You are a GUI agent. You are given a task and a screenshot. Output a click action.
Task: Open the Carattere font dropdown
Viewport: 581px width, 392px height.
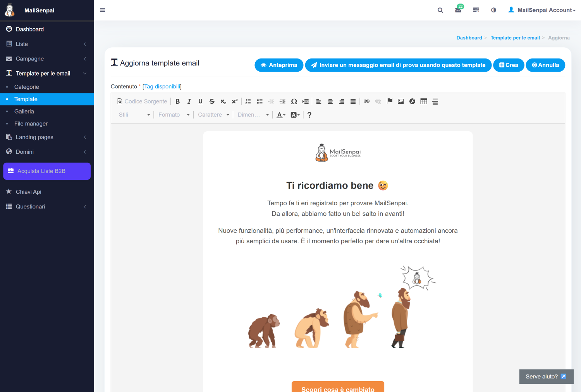(x=213, y=115)
